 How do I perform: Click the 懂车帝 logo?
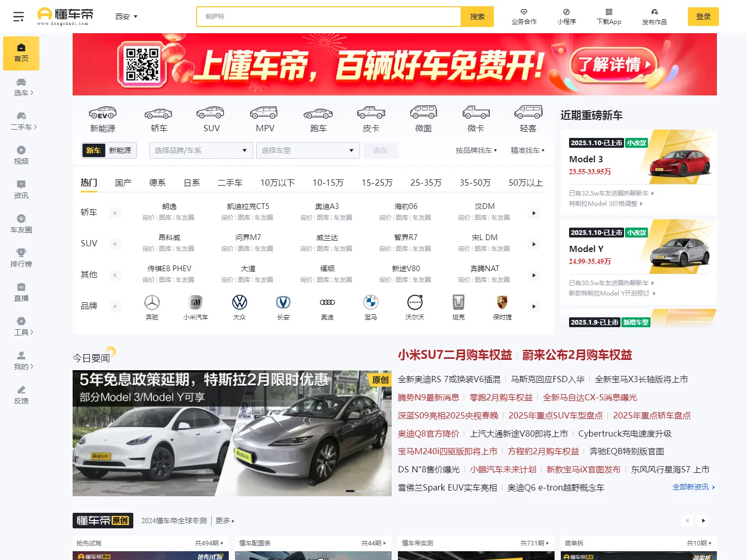click(x=65, y=16)
